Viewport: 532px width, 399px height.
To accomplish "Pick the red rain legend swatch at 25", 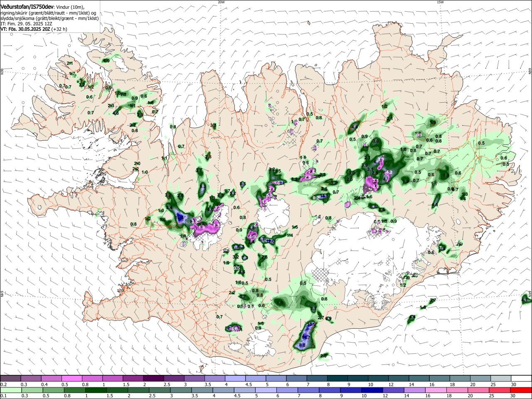I will [x=499, y=390].
